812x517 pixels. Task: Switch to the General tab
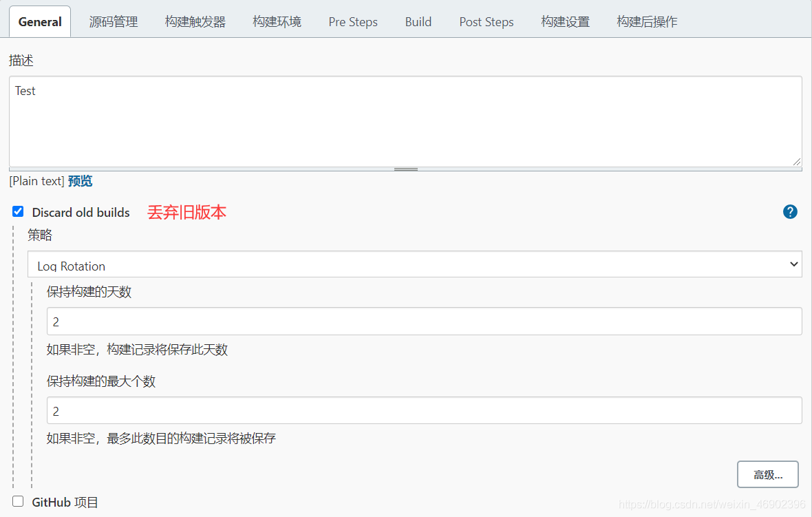[x=40, y=21]
